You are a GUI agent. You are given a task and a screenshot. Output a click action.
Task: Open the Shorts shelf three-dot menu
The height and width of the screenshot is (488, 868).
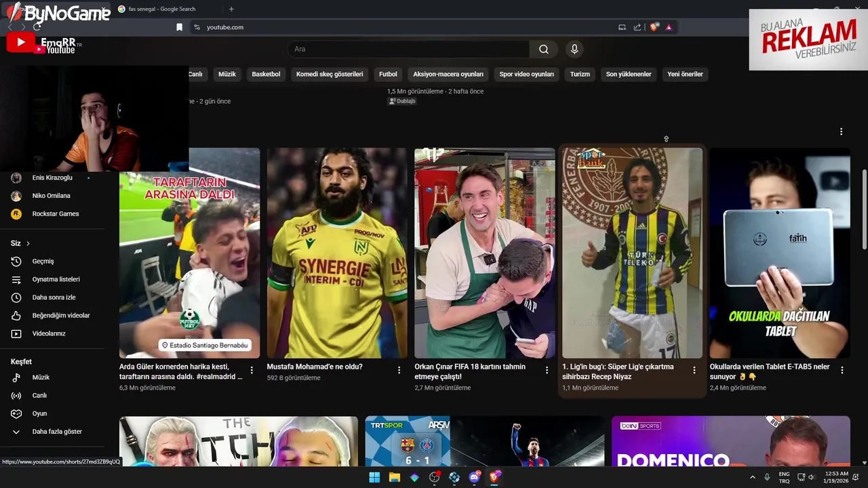point(841,131)
